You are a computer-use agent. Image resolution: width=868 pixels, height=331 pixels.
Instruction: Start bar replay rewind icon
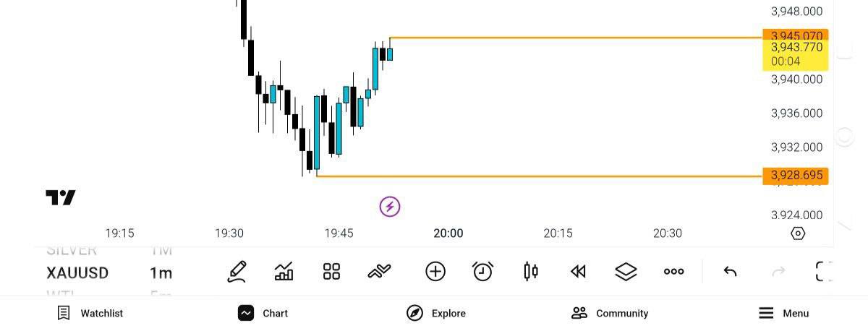[578, 272]
